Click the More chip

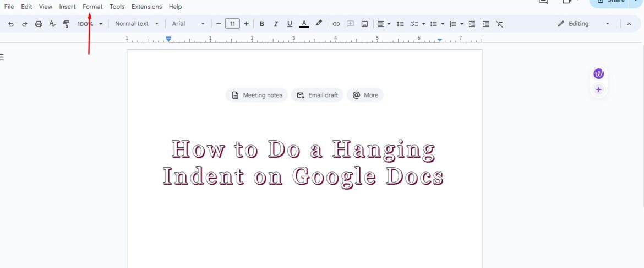click(365, 95)
